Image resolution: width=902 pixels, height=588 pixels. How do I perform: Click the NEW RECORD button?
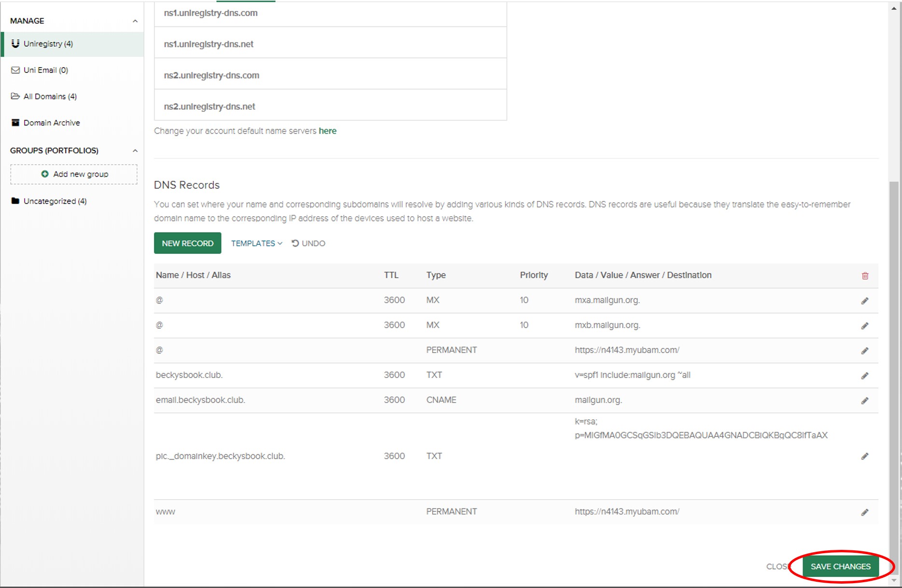click(187, 243)
